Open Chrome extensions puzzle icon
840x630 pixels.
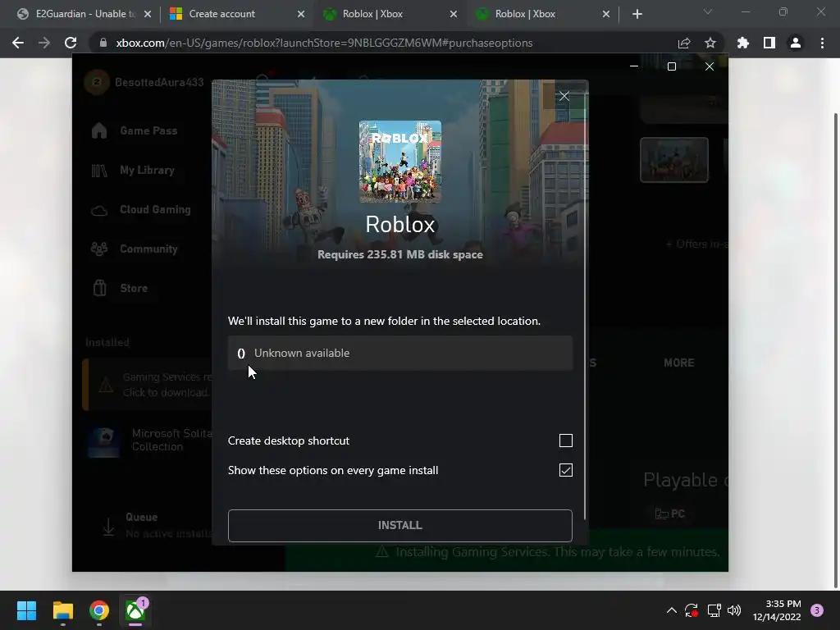743,43
